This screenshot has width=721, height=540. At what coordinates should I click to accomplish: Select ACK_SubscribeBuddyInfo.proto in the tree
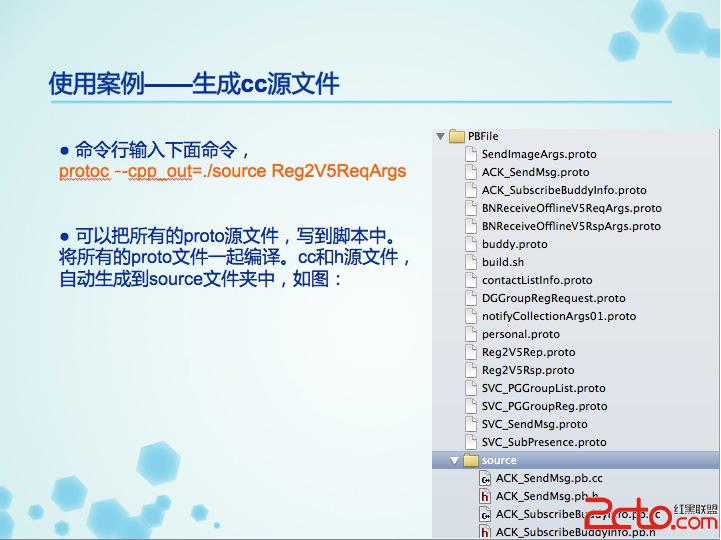click(564, 190)
